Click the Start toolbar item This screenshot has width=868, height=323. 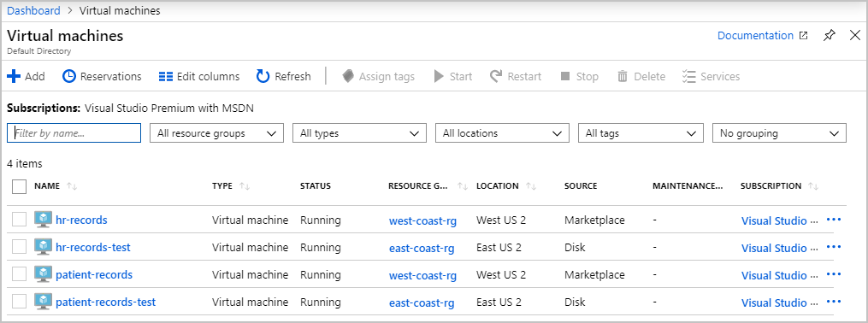coord(453,76)
